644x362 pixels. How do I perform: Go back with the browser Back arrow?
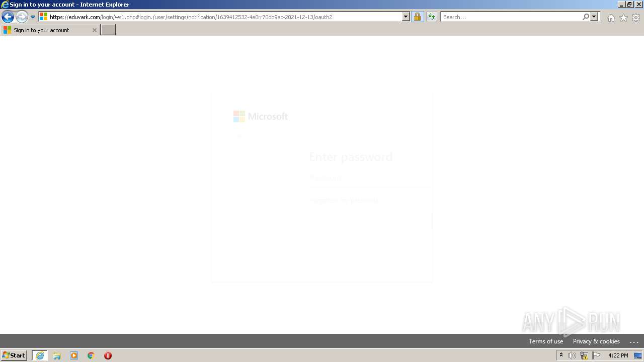[x=8, y=17]
